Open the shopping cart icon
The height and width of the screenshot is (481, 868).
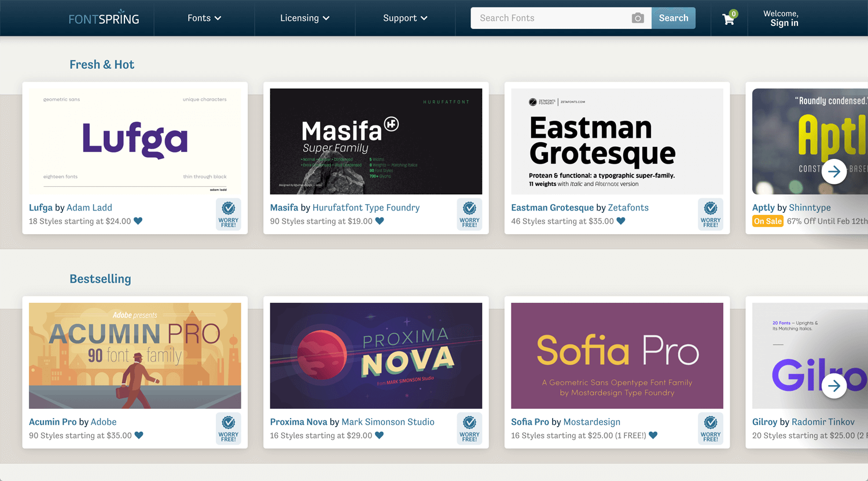point(729,18)
